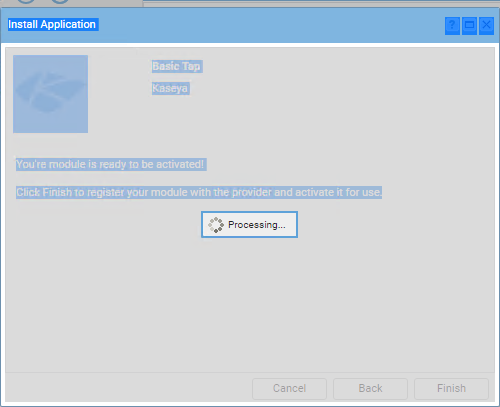
Task: Select the Kaseya provider name text
Action: 170,88
